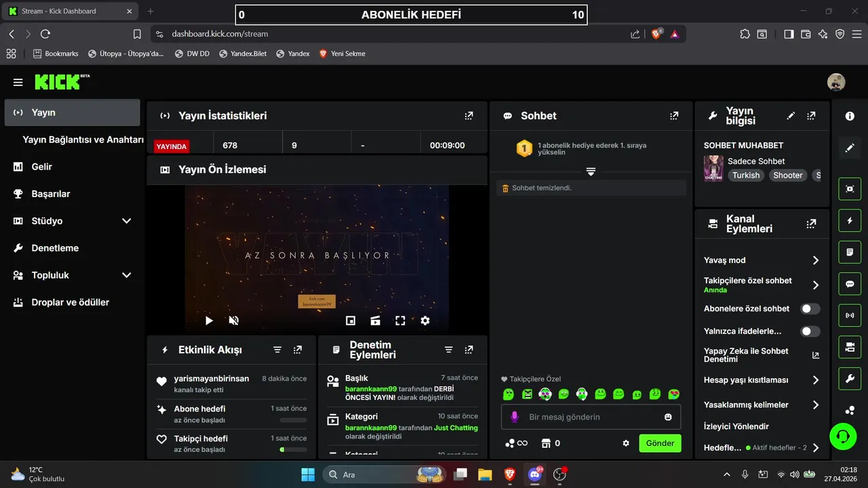Viewport: 868px width, 488px height.
Task: Click the wrench icon in right sidebar
Action: click(x=850, y=379)
